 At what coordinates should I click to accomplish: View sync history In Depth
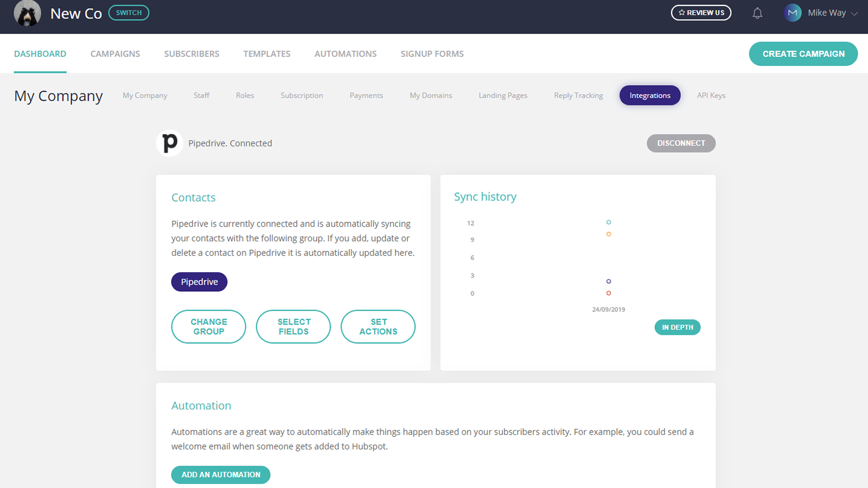pyautogui.click(x=678, y=328)
